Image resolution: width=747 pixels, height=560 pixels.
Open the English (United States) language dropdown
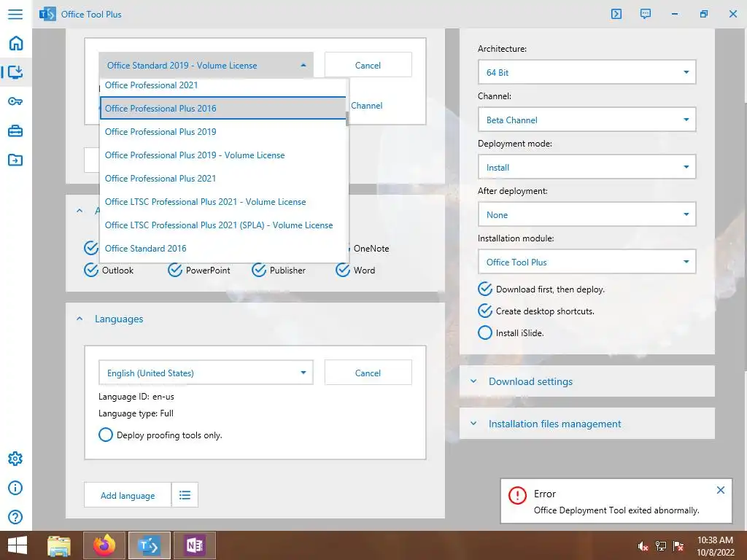206,373
